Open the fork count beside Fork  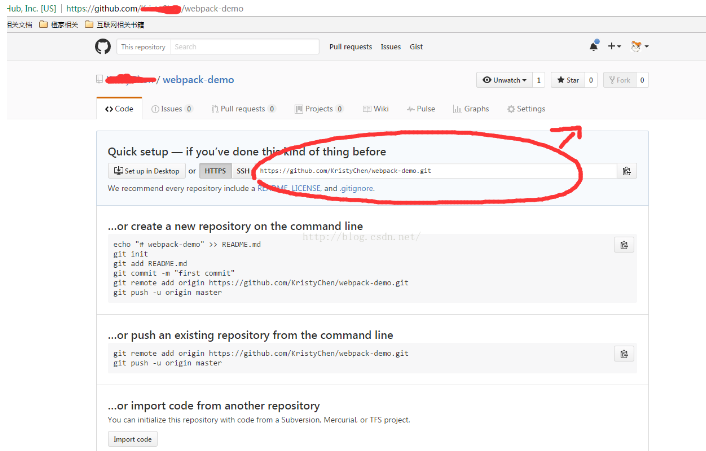(642, 80)
